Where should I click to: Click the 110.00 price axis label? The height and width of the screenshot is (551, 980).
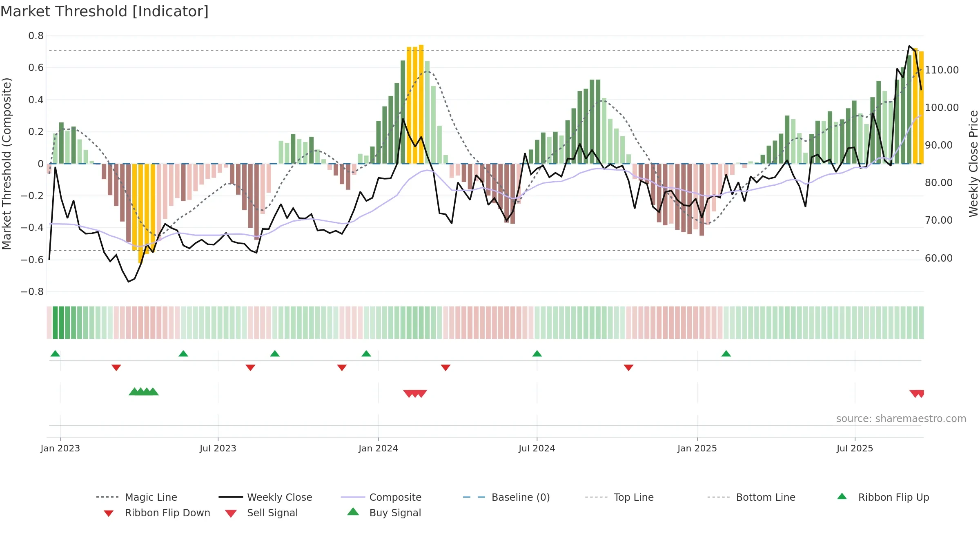click(942, 70)
